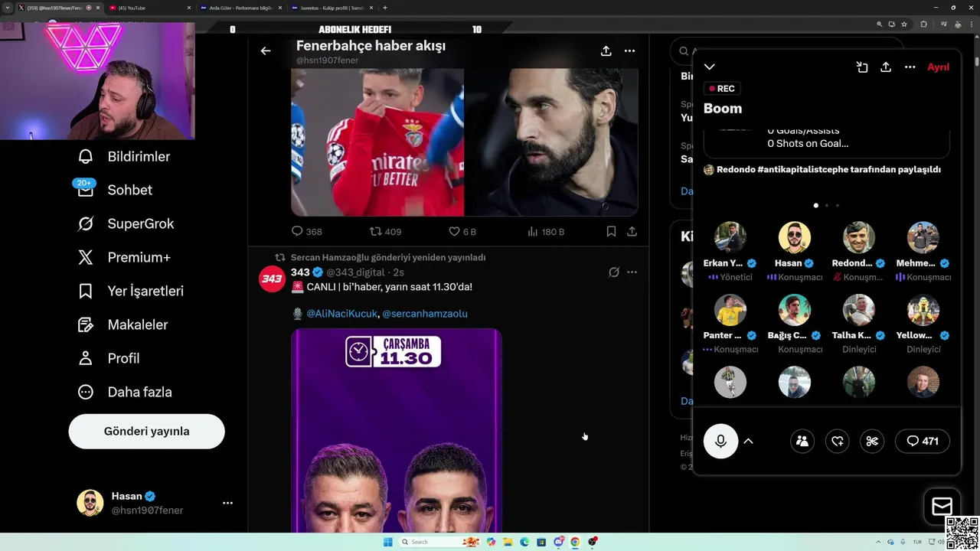Image resolution: width=980 pixels, height=551 pixels.
Task: Select listener Yellow... avatar
Action: [923, 310]
